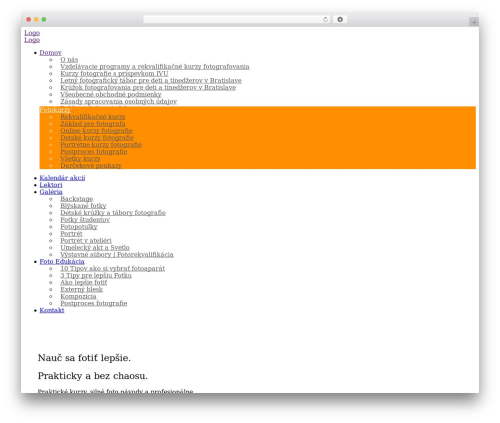Open Rekvalifikačné kurzy submenu link

[x=93, y=117]
